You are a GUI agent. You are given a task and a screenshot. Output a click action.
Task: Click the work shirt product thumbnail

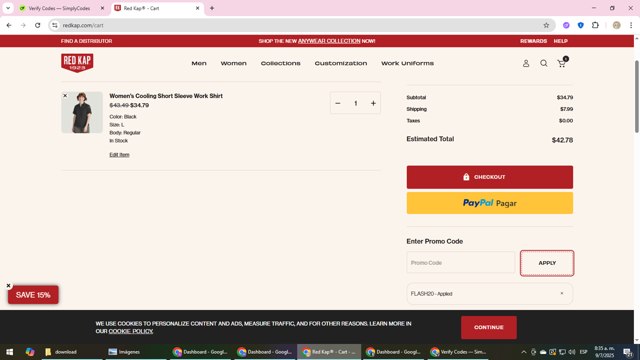point(82,112)
